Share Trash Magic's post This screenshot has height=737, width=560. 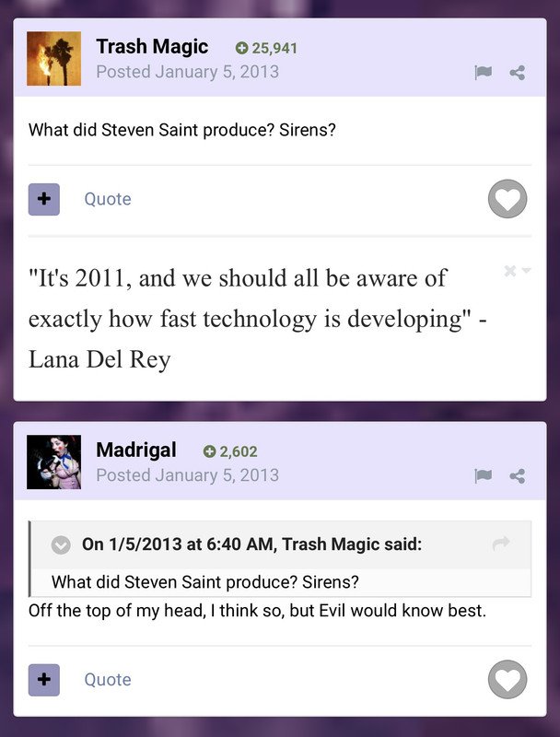(x=518, y=73)
